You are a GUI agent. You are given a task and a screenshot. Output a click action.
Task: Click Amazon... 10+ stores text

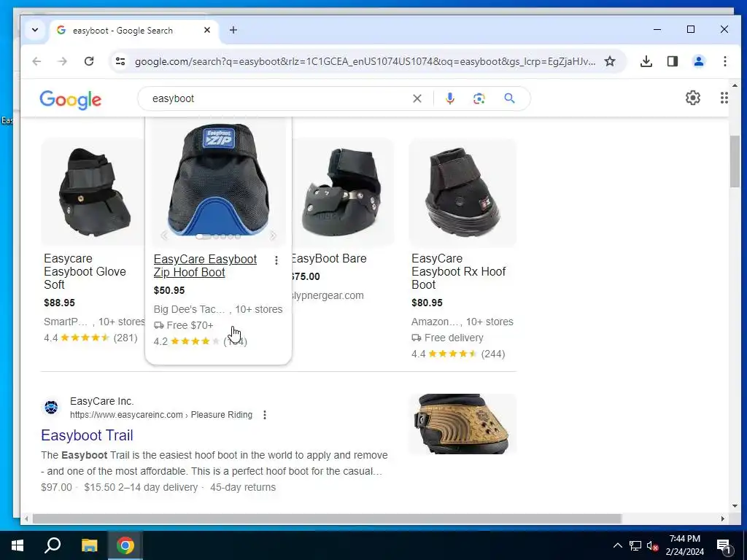(x=462, y=322)
